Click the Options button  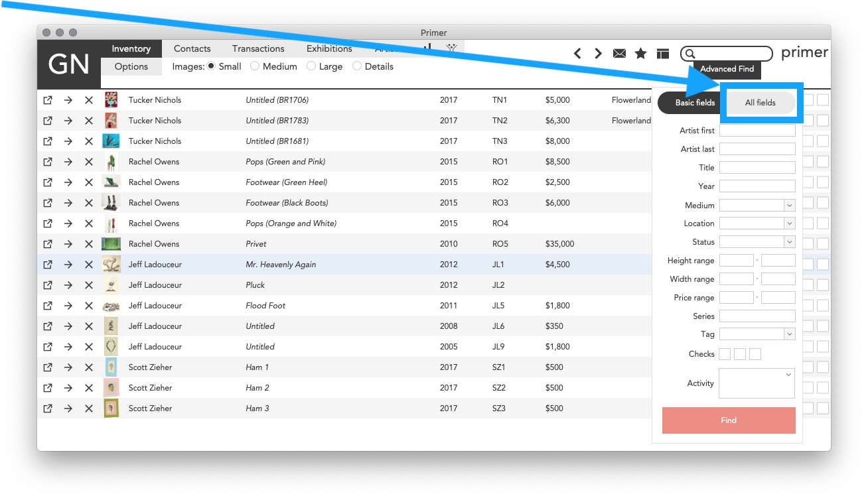[x=131, y=66]
